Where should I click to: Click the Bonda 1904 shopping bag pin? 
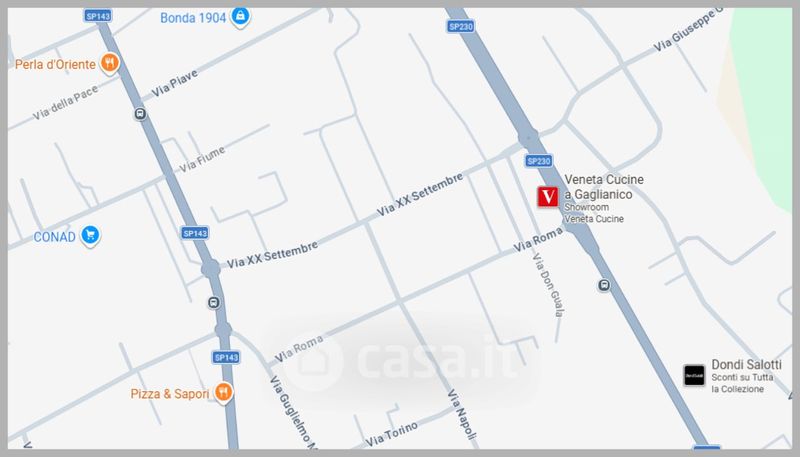(x=240, y=17)
